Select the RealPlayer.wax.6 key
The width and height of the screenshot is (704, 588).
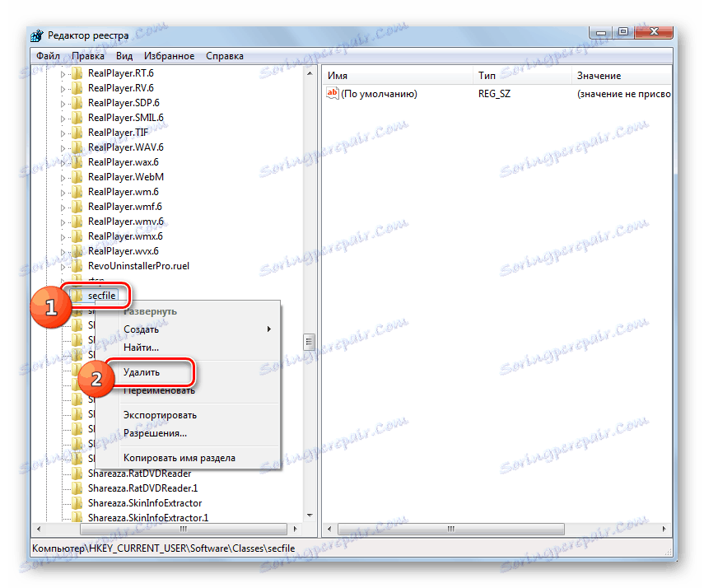click(x=123, y=161)
